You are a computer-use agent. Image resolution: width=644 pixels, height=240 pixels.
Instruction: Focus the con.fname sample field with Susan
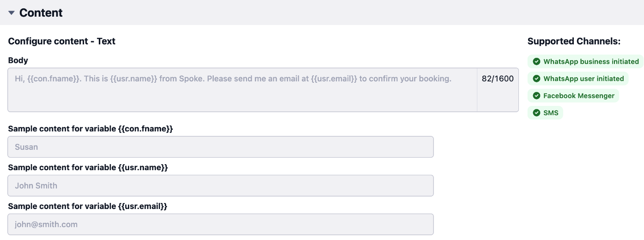(221, 147)
